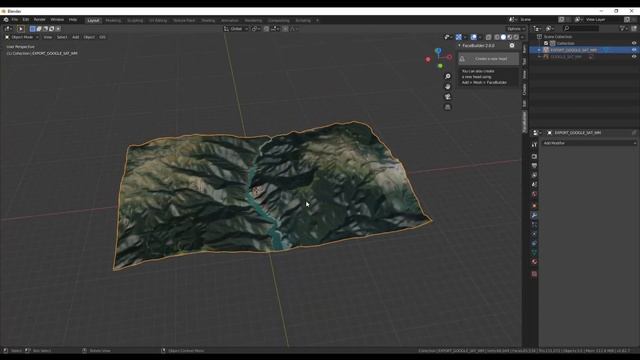Open the pivot point dropdown
The image size is (640, 360).
coord(256,29)
